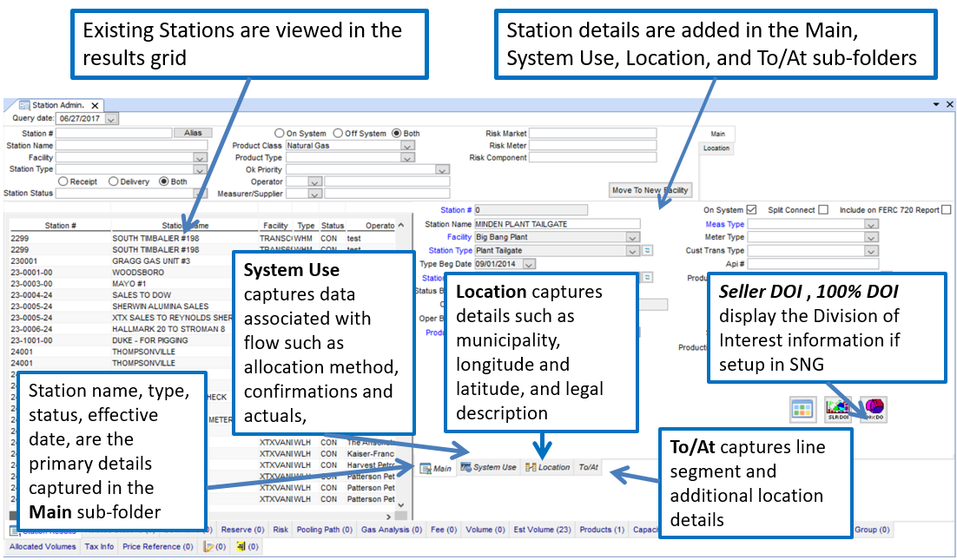The height and width of the screenshot is (560, 957).
Task: Check Include on FERC 720 Report
Action: click(947, 210)
